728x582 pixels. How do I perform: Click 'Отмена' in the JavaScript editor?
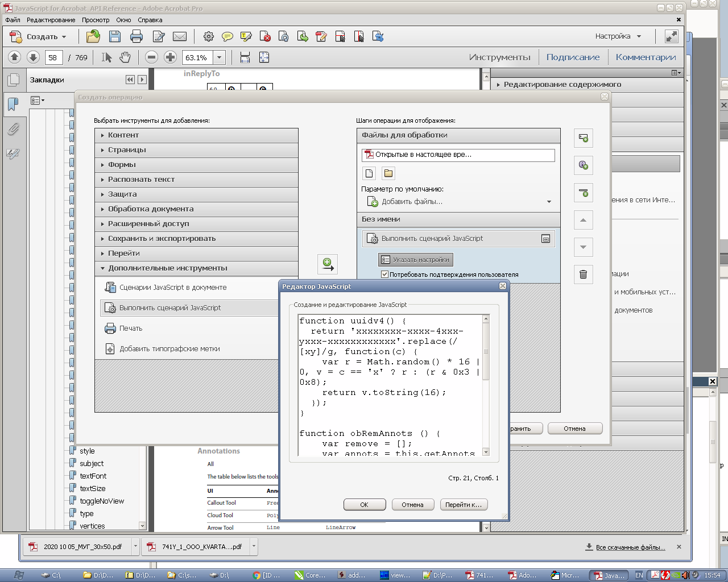point(413,505)
